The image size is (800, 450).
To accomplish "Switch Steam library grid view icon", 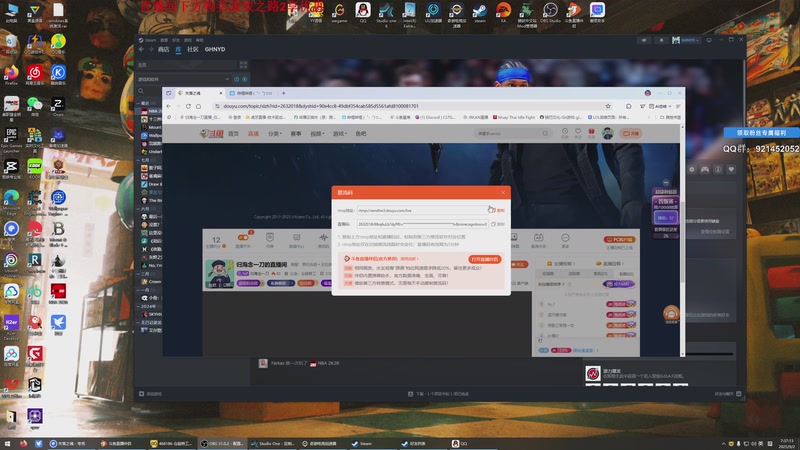I will 243,65.
